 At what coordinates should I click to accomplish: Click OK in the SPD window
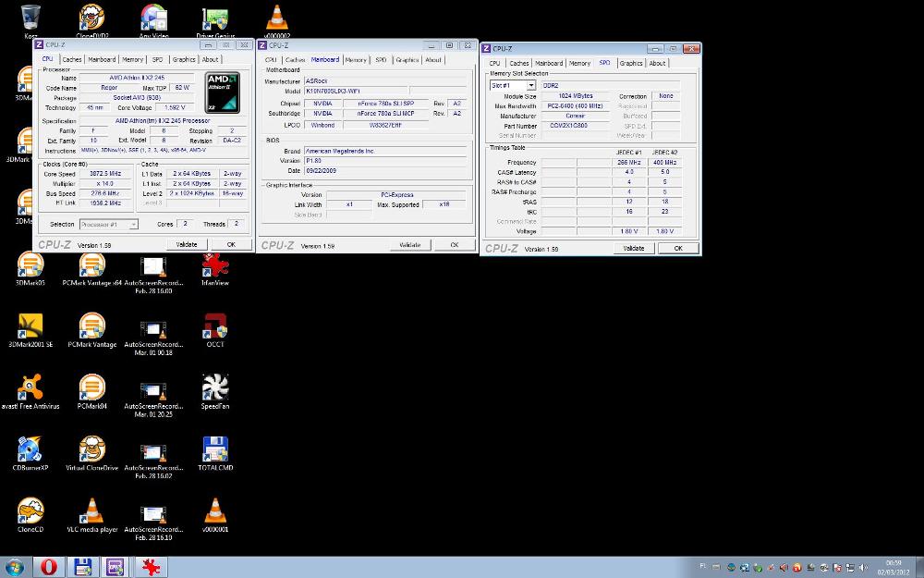[x=678, y=248]
